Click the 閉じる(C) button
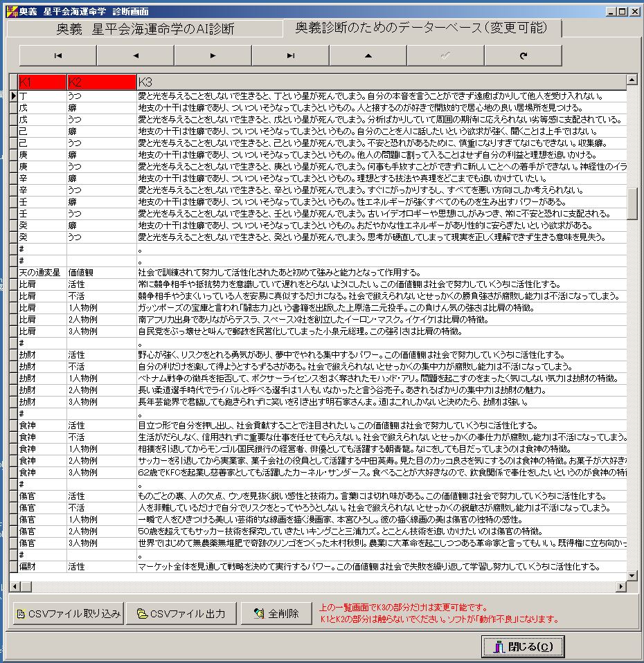 523,646
